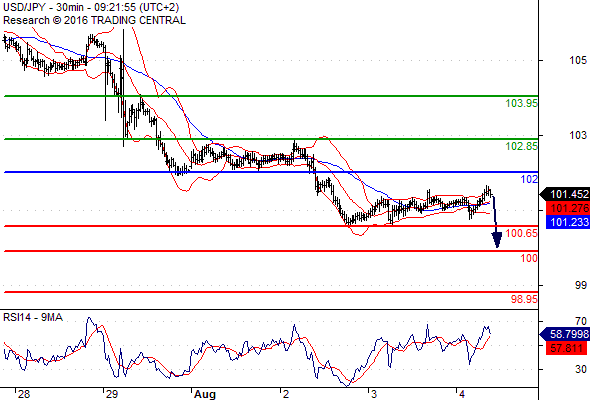Screen dimensions: 590x400
Task: Click the 103 price axis label
Action: tap(578, 135)
